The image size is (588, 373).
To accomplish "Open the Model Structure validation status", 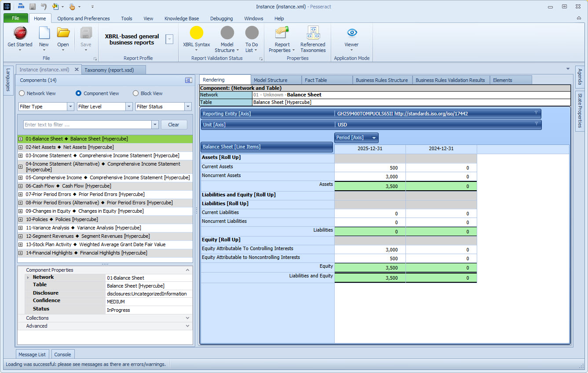I will (x=227, y=33).
